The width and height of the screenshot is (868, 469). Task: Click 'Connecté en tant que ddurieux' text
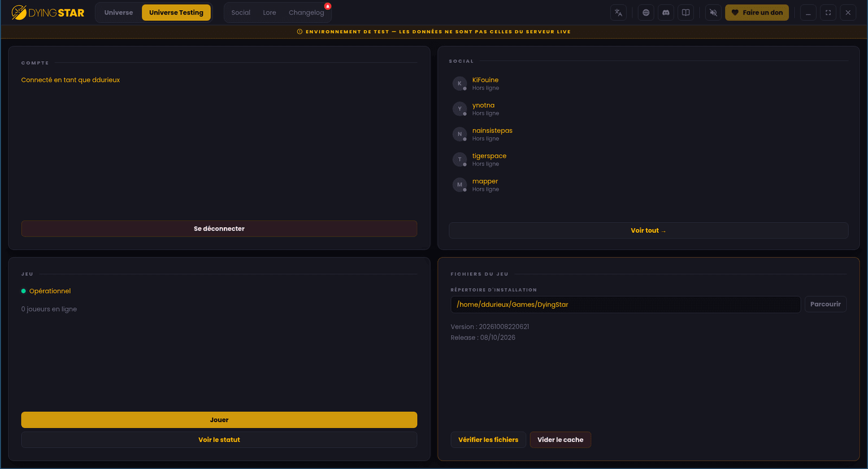(71, 80)
